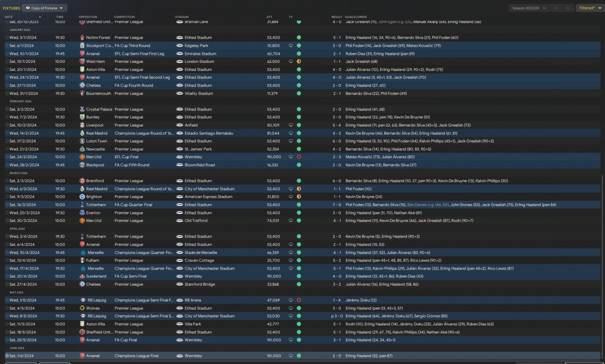Image resolution: width=605 pixels, height=364 pixels.
Task: Toggle the checkmark for the Champions League Final fixture
Action: (7, 356)
